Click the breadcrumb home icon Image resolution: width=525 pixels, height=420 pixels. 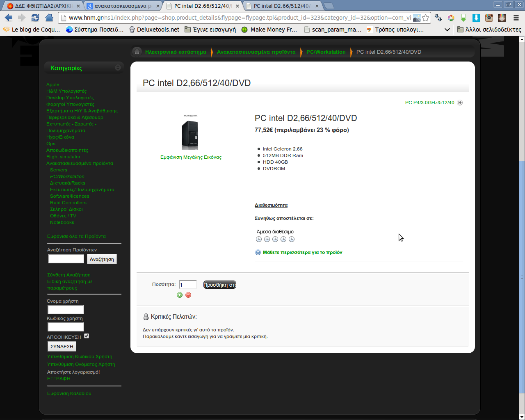pos(137,52)
